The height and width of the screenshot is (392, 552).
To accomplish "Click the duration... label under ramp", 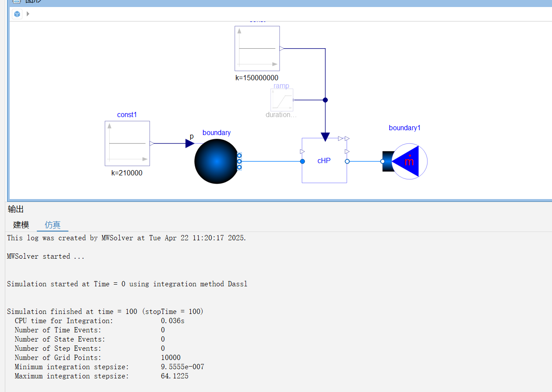I will 281,115.
